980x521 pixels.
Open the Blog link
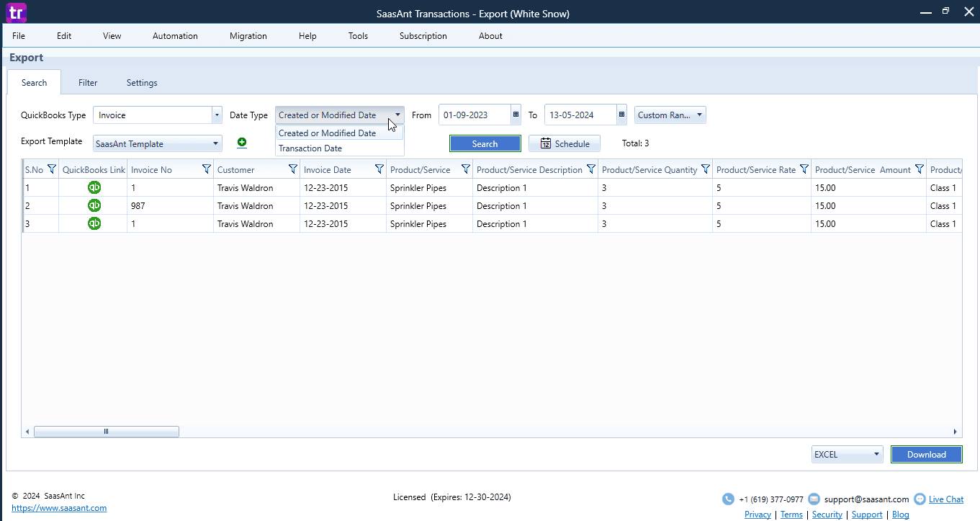(x=900, y=514)
